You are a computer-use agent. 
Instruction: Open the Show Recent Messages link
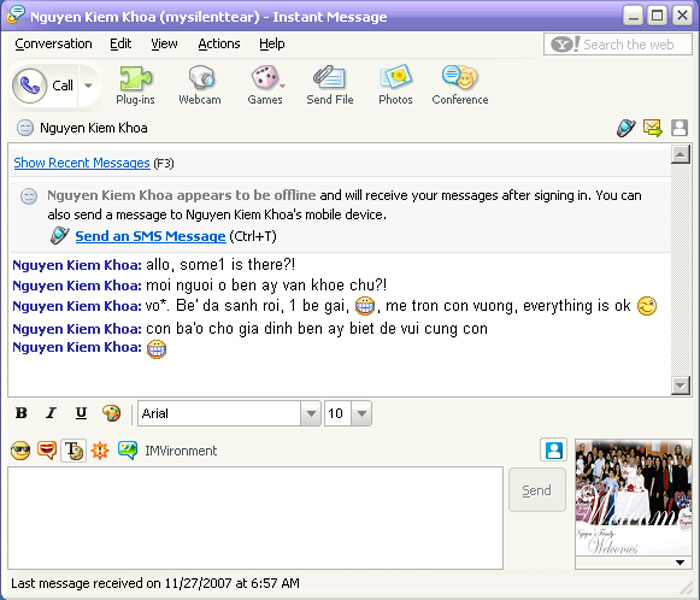pyautogui.click(x=82, y=163)
